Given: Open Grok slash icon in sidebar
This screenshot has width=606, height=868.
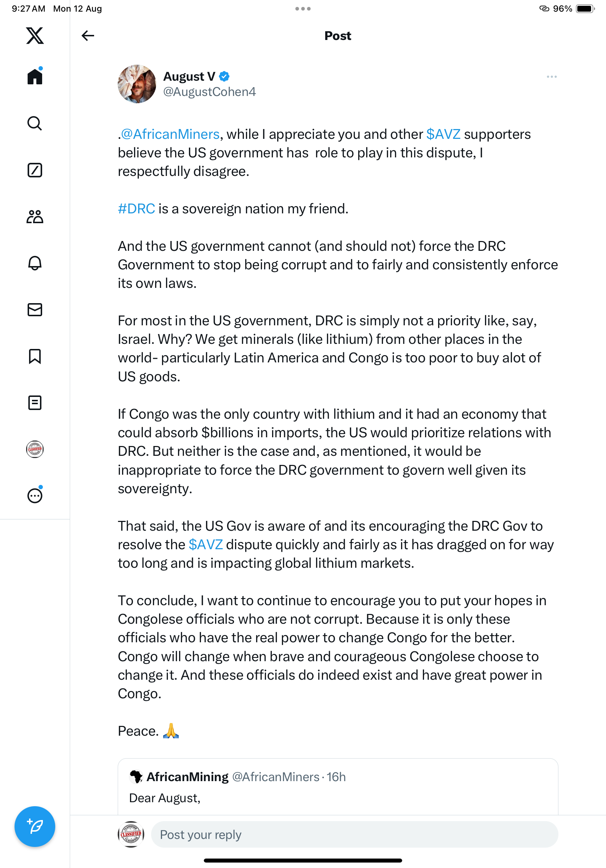Looking at the screenshot, I should [35, 170].
